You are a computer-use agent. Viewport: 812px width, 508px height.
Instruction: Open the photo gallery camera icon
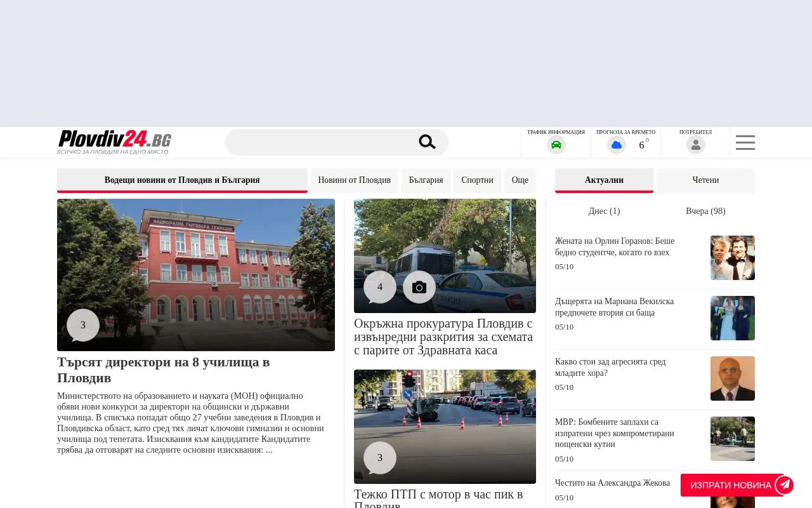coord(419,287)
